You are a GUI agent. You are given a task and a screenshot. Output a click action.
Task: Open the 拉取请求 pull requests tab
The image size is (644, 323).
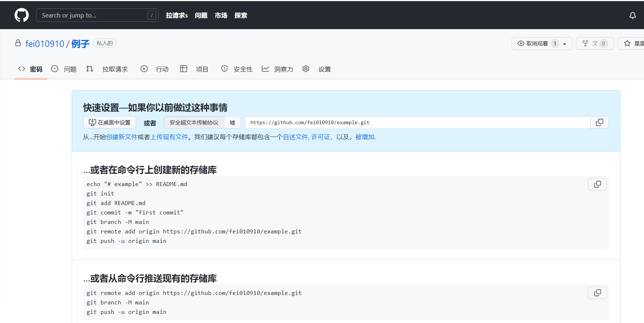coord(107,69)
